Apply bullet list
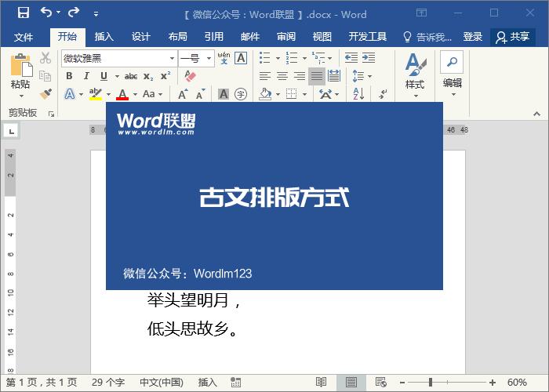Screen dimensions: 549x392 tap(265, 58)
